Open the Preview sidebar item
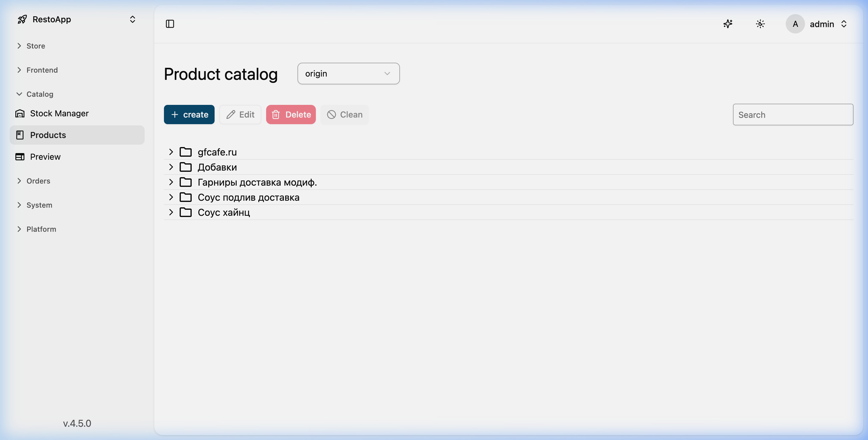Image resolution: width=868 pixels, height=440 pixels. click(45, 157)
